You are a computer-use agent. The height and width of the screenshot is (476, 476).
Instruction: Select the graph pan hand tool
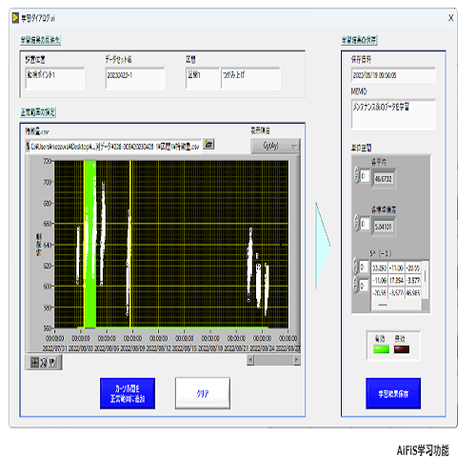pos(52,362)
